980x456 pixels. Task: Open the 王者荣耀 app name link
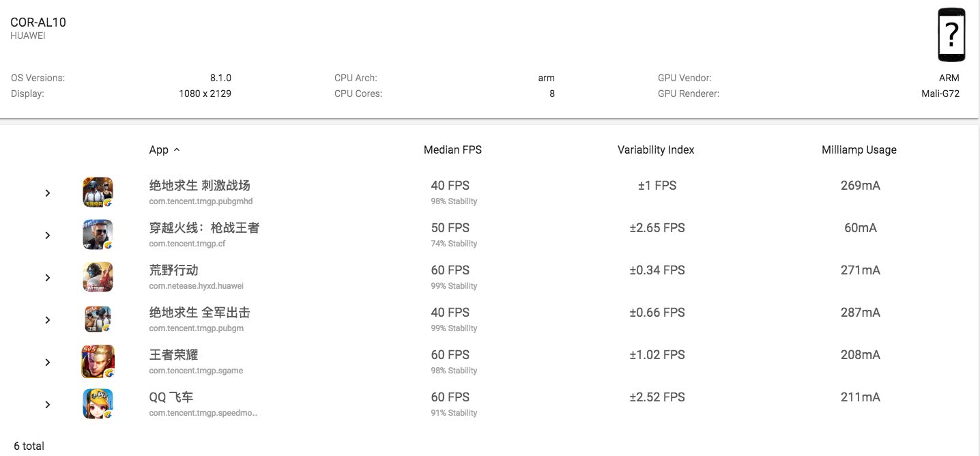pyautogui.click(x=173, y=355)
